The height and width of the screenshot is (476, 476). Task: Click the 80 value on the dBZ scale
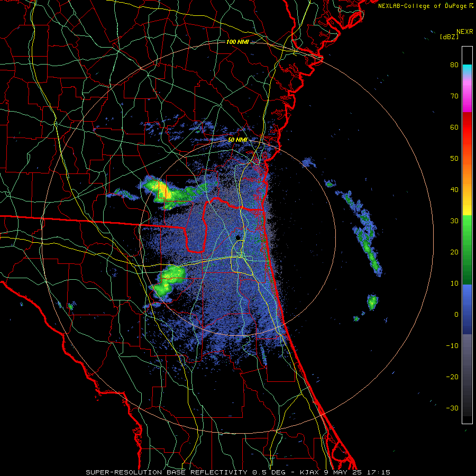454,65
